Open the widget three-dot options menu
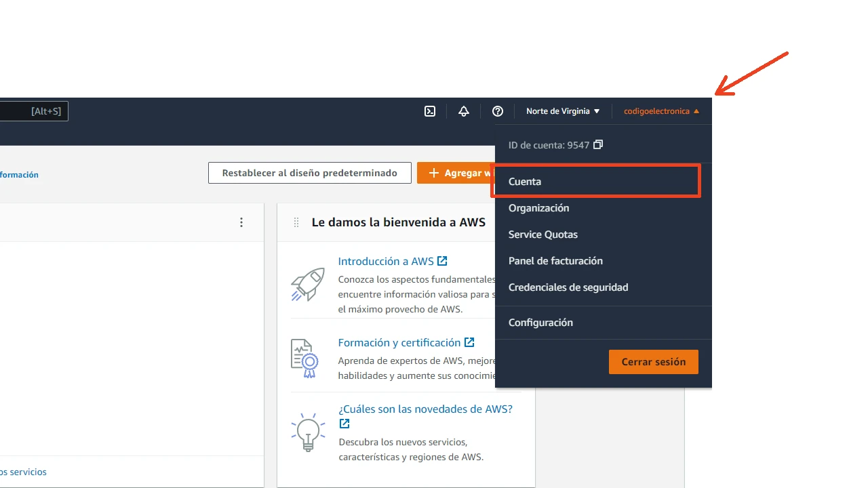The height and width of the screenshot is (488, 868). pyautogui.click(x=241, y=222)
